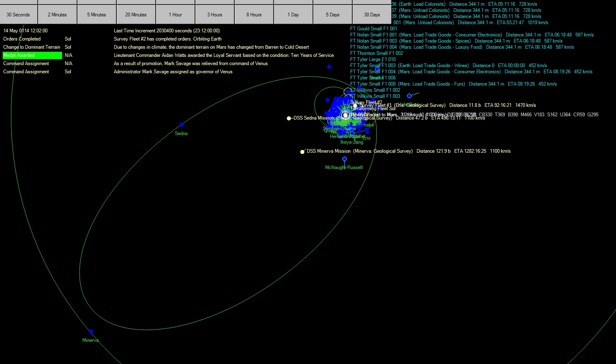This screenshot has height=364, width=616.
Task: Select the FT Gould Small F1 001 fleet
Action: coord(374,29)
